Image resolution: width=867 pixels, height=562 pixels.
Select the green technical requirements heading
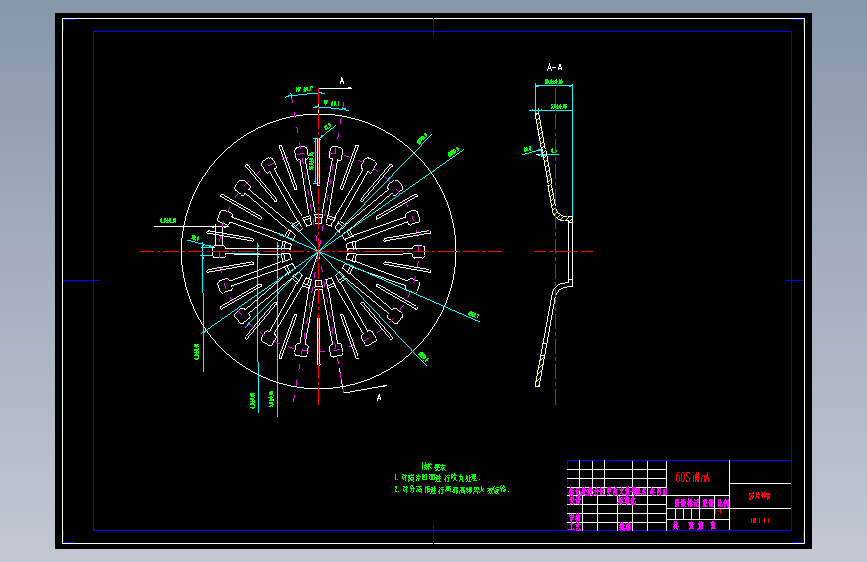434,467
